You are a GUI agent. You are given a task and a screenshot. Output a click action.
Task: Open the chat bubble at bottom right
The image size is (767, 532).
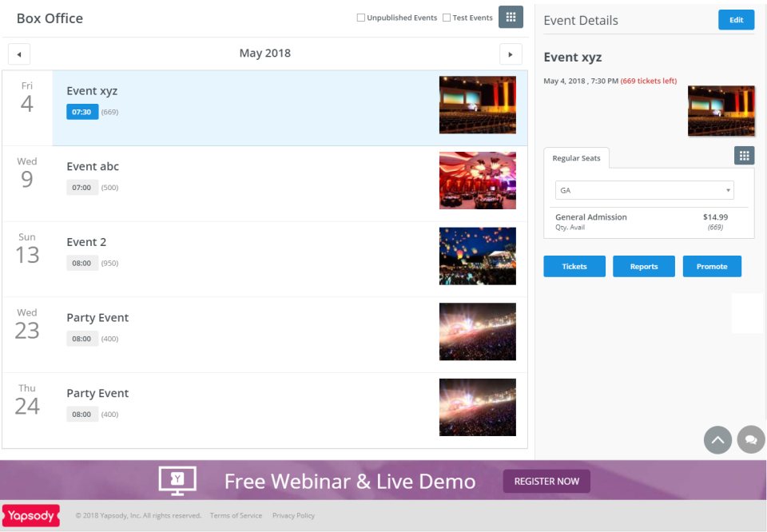[x=750, y=440]
